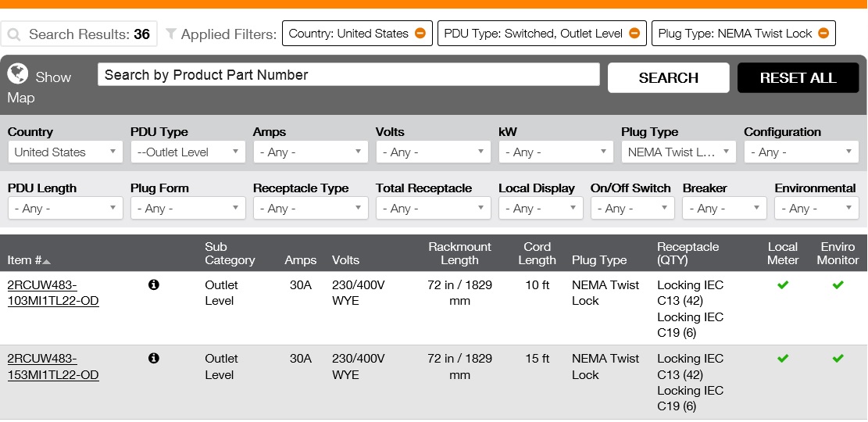Open product link 2RCUW483-103MI1TL22-OD
868x422 pixels.
(53, 293)
